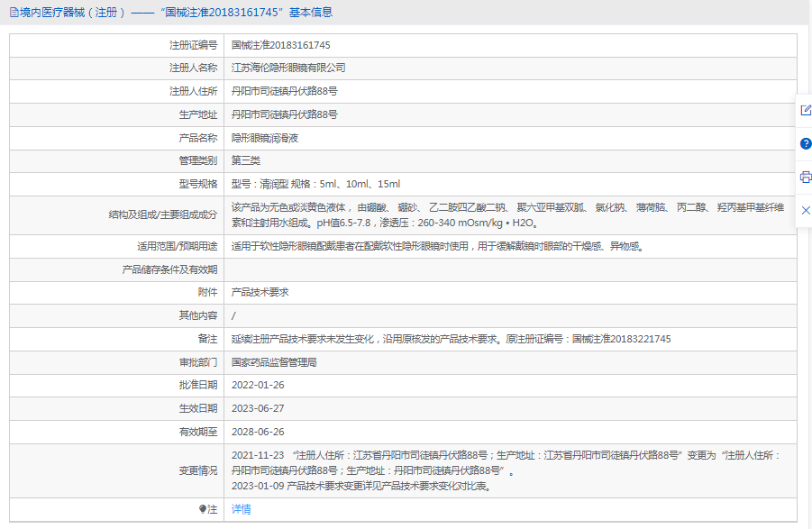Open the 详情 link

[x=242, y=509]
